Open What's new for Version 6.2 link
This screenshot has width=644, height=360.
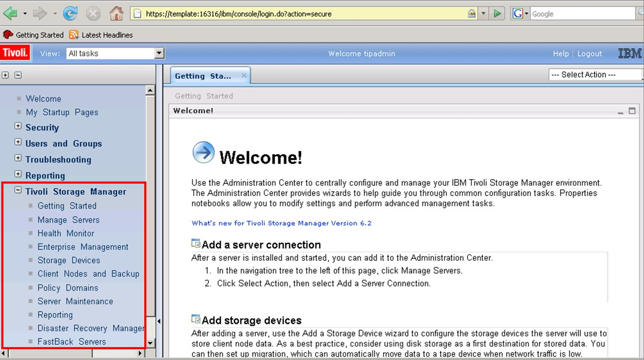[x=282, y=223]
